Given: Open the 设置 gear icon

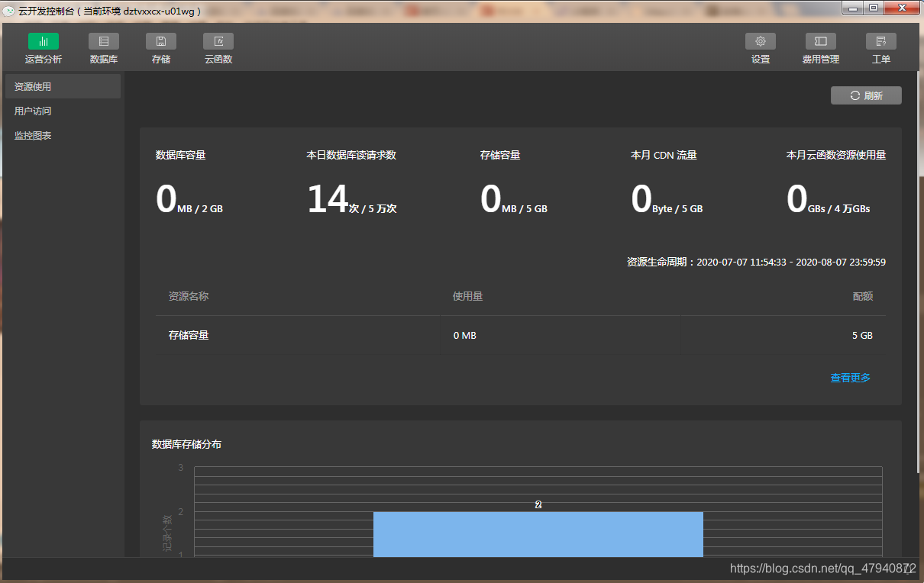Looking at the screenshot, I should 761,42.
